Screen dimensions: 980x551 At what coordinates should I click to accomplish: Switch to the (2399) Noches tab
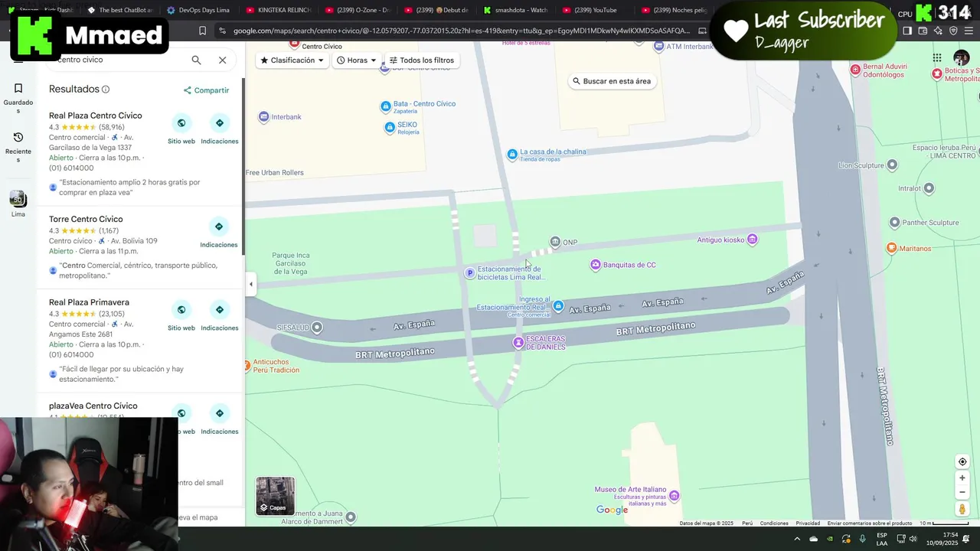[674, 10]
